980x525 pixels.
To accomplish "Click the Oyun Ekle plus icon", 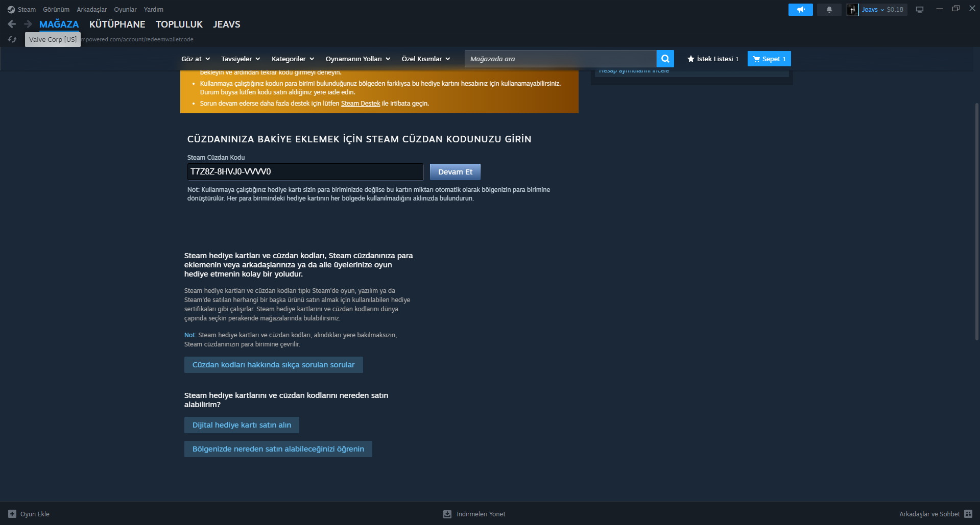I will [x=12, y=514].
